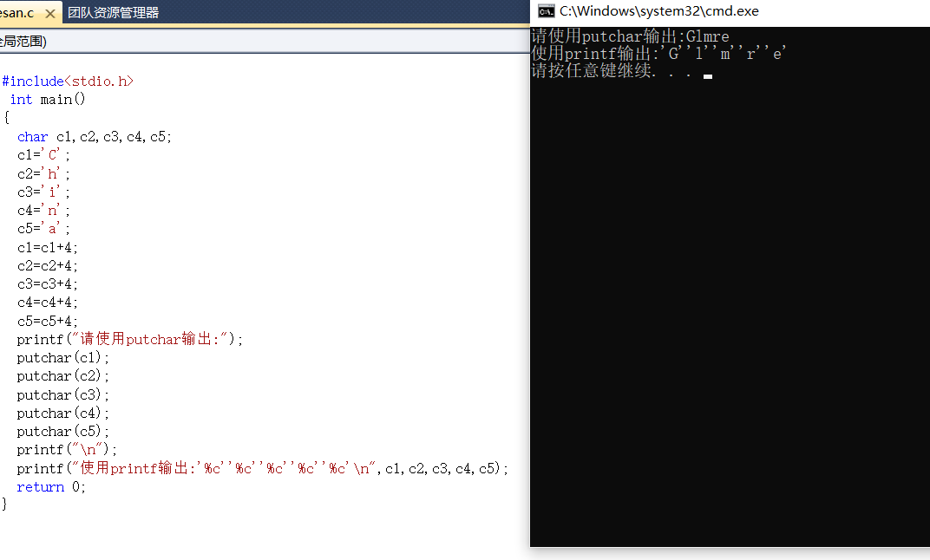The width and height of the screenshot is (930, 560).
Task: Switch to the 团队资源管理器 tab
Action: pos(113,12)
